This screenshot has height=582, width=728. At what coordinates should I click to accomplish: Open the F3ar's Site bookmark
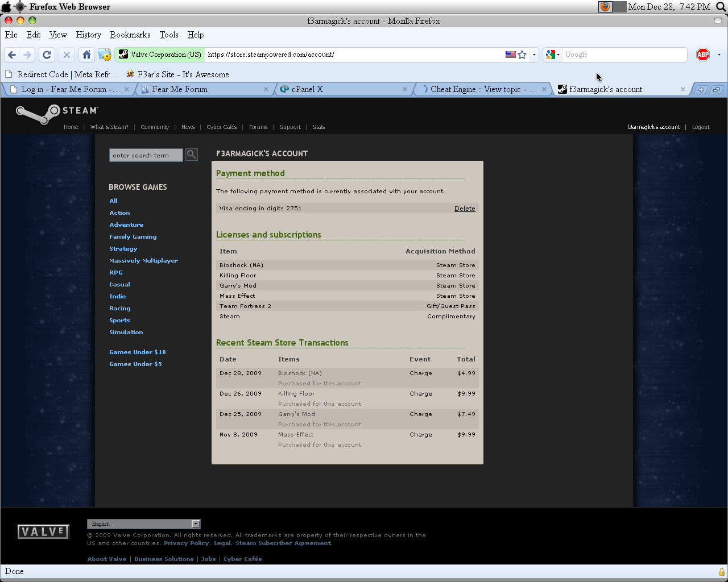coord(177,74)
